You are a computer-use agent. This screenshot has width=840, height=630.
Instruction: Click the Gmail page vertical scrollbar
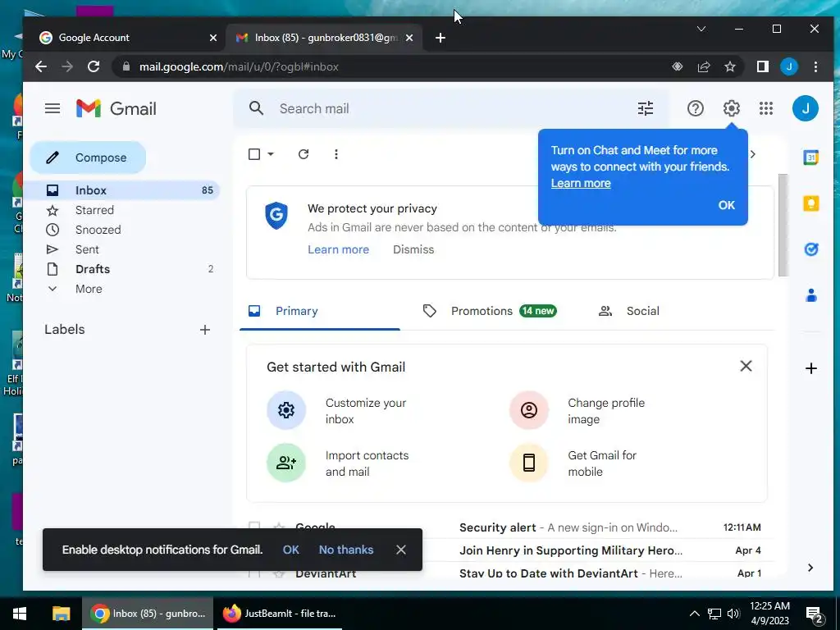click(783, 225)
